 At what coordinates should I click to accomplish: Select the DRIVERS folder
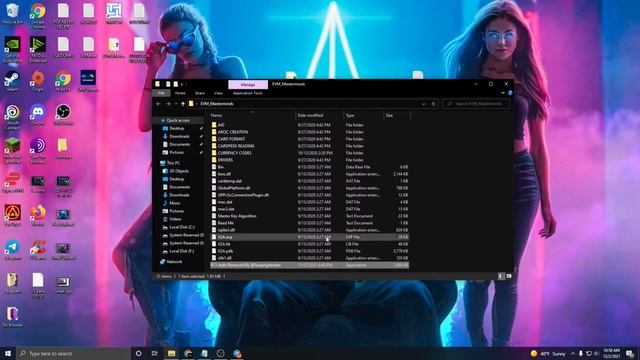point(225,160)
